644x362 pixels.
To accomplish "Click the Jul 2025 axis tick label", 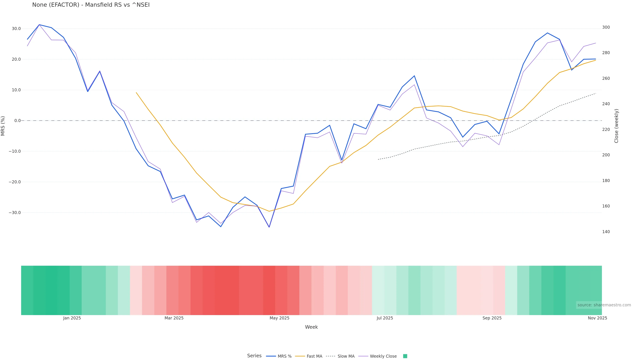I will click(x=385, y=318).
